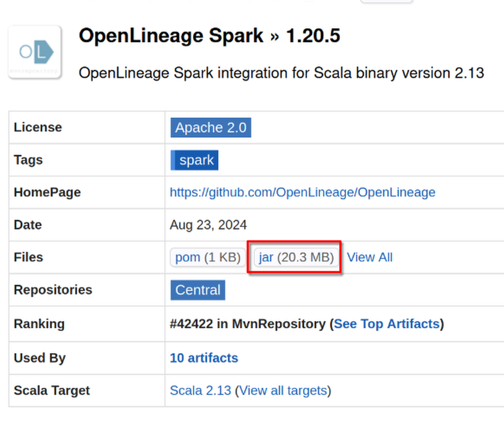
Task: Click the #42422 in MvnRepository ranking text
Action: (x=247, y=324)
